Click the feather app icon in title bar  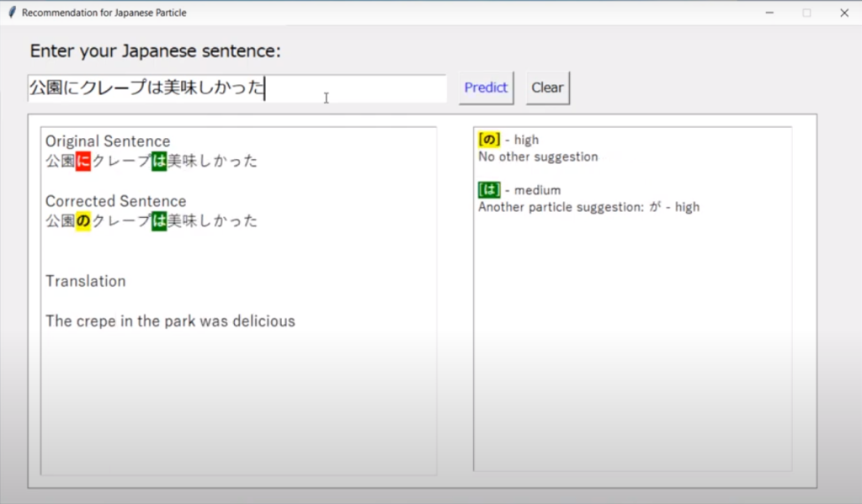(12, 12)
